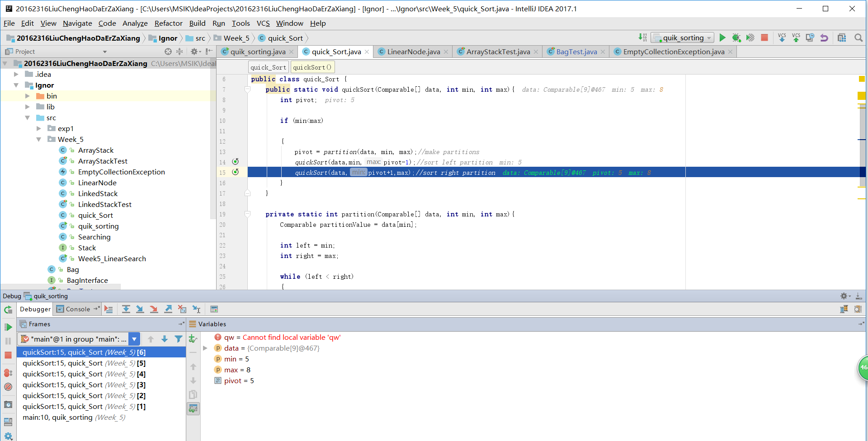Screen dimensions: 868x441
Task: Stop the debug session in the debug sidebar
Action: click(8, 355)
